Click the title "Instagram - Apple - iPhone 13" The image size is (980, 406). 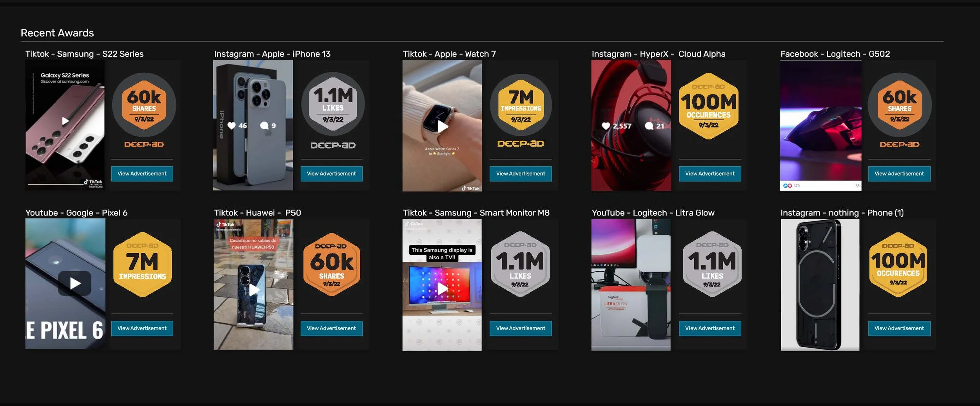click(272, 54)
